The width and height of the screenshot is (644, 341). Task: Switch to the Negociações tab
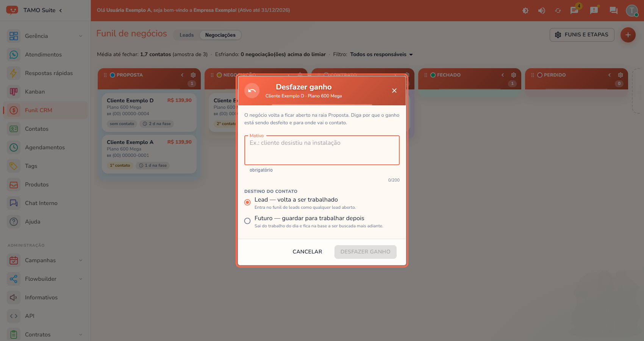point(220,35)
